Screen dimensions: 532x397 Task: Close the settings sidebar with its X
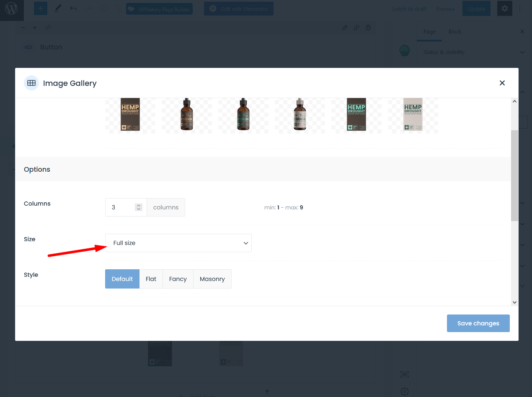point(522,31)
